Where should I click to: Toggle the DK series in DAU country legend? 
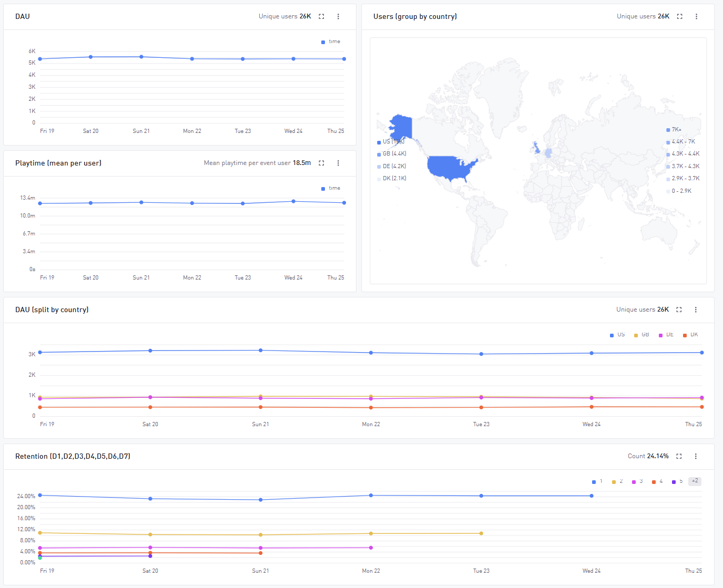click(x=690, y=335)
